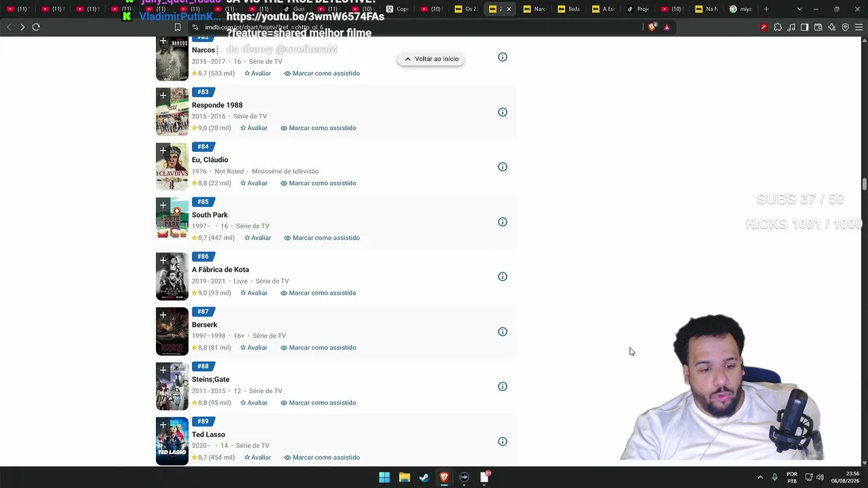Show Steins;Gate info details

point(502,386)
